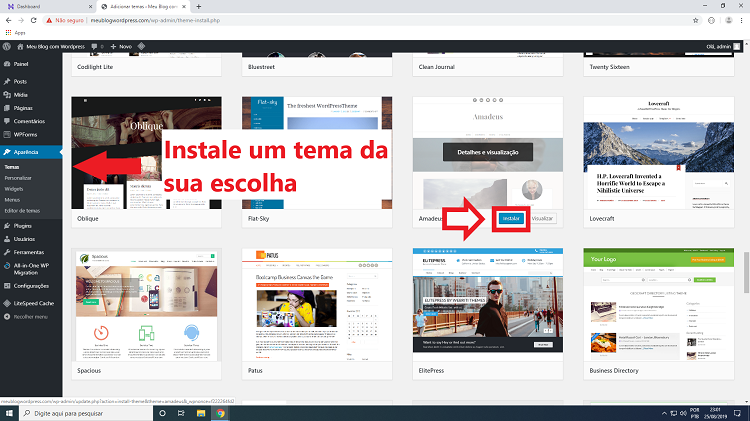
Task: Click the browser back arrow
Action: (9, 20)
